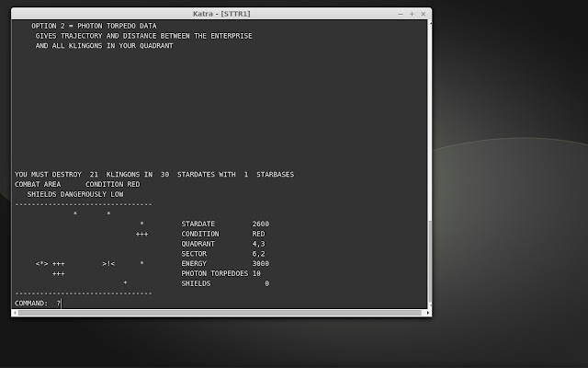588x368 pixels.
Task: Click the horizontal scrollbar thumb
Action: tap(220, 313)
